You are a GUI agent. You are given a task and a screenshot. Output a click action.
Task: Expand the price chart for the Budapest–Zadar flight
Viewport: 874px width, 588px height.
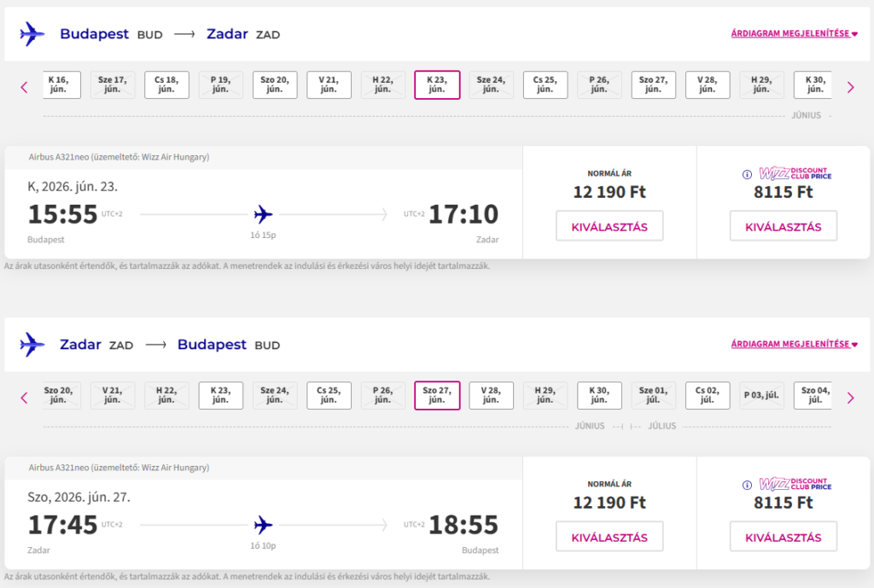point(794,34)
